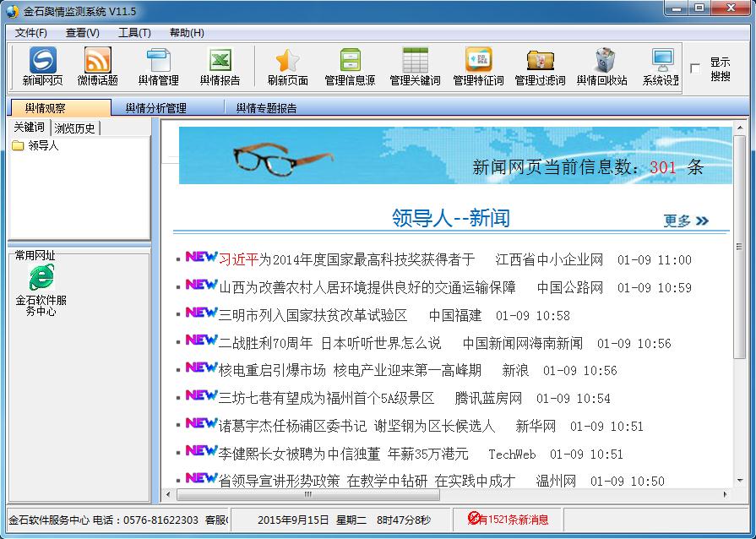
Task: Open 管理关键词 keyword management
Action: (414, 65)
